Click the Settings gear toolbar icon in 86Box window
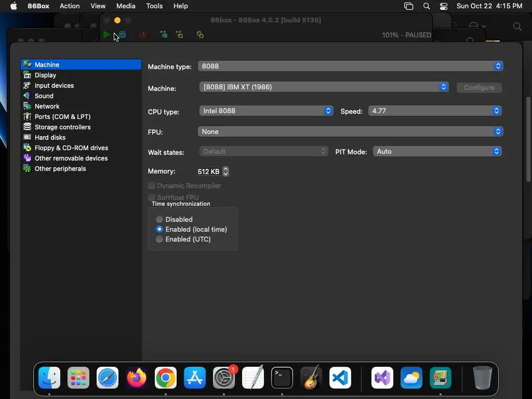The width and height of the screenshot is (532, 399). [x=200, y=35]
